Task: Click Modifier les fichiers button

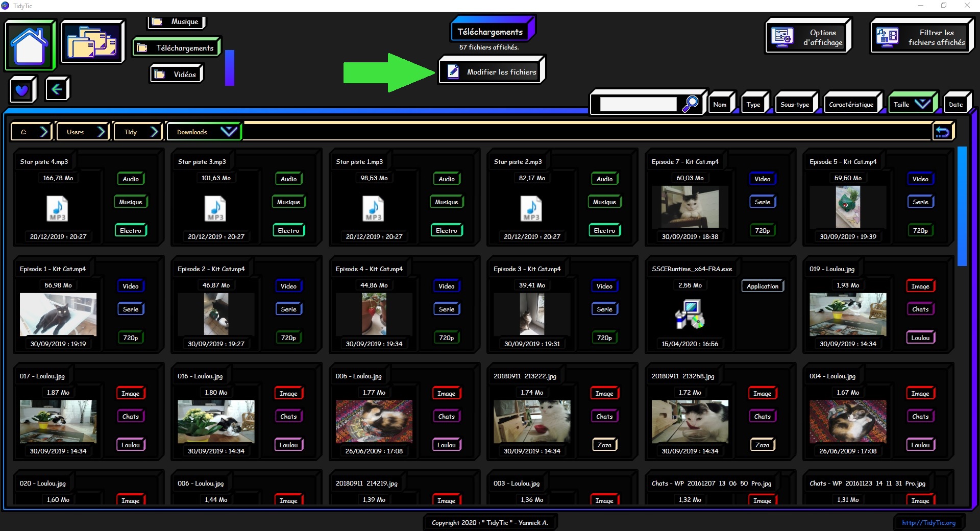Action: tap(493, 71)
